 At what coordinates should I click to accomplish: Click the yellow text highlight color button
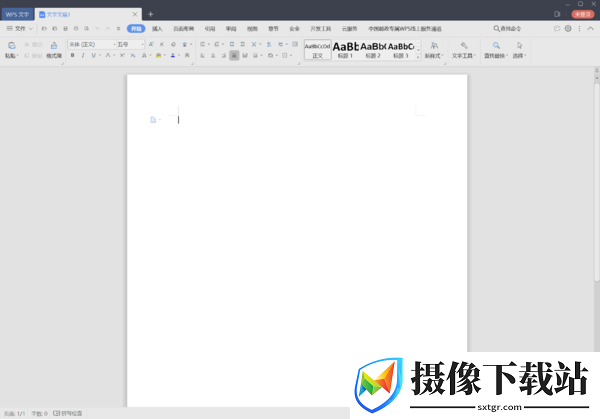click(x=158, y=55)
